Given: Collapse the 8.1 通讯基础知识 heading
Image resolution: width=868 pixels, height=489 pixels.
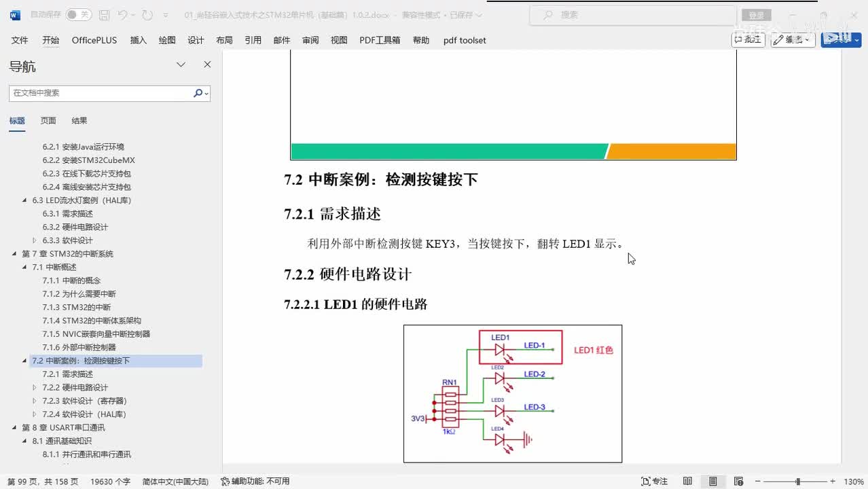Looking at the screenshot, I should 25,441.
